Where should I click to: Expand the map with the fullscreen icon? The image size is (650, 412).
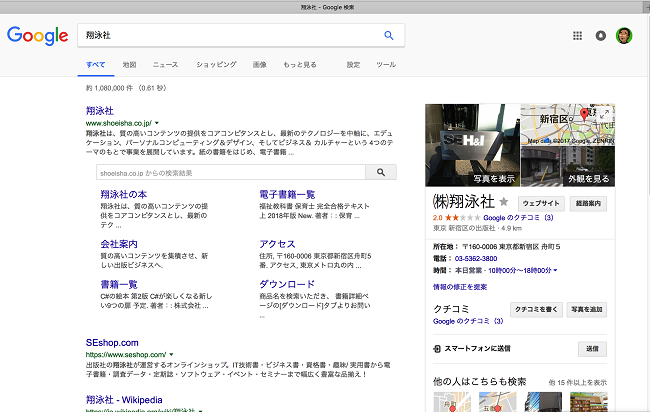pos(605,114)
